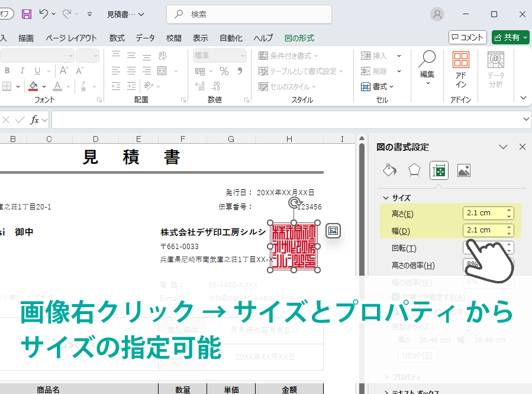Image resolution: width=532 pixels, height=394 pixels.
Task: Click the 幅(D) width field
Action: click(488, 230)
